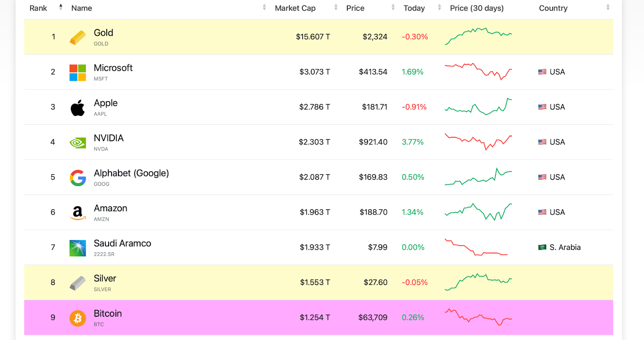
Task: Click Amazon market cap $1.963 T
Action: pyautogui.click(x=315, y=212)
